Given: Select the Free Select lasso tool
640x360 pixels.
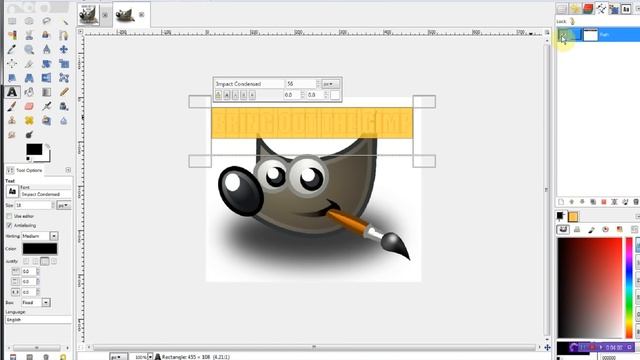Looking at the screenshot, I should (x=46, y=21).
